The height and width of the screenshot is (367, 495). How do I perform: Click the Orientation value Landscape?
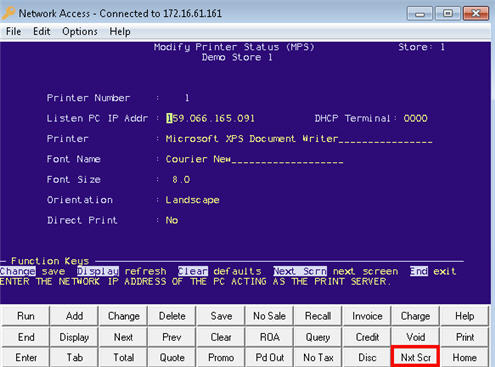(x=192, y=200)
